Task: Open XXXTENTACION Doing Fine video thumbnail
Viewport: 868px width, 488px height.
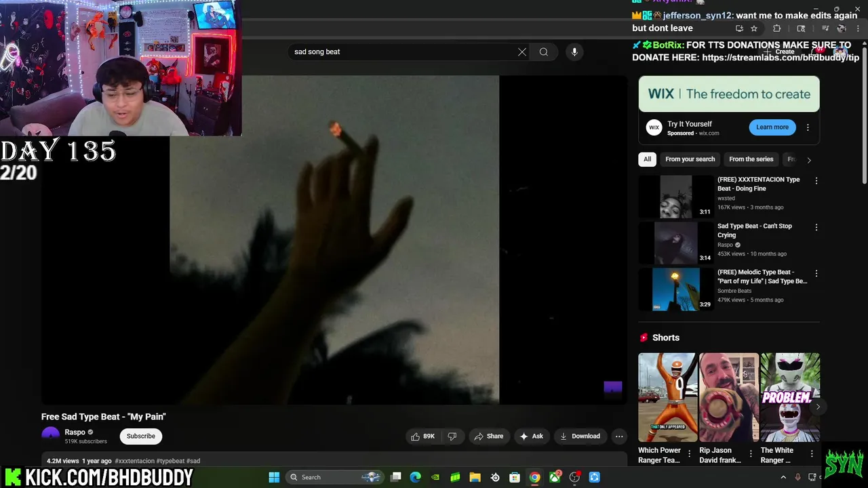Action: coord(675,197)
